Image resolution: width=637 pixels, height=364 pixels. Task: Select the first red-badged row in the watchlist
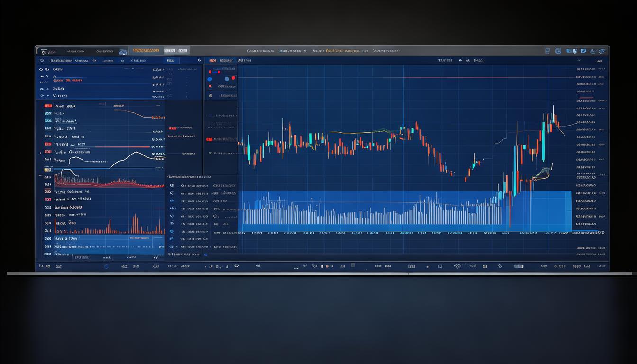48,106
